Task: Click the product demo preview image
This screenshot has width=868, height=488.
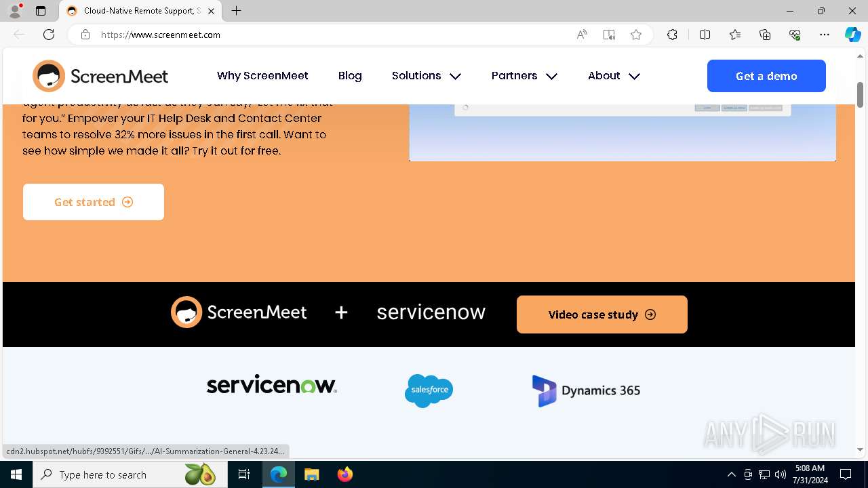Action: tap(623, 132)
